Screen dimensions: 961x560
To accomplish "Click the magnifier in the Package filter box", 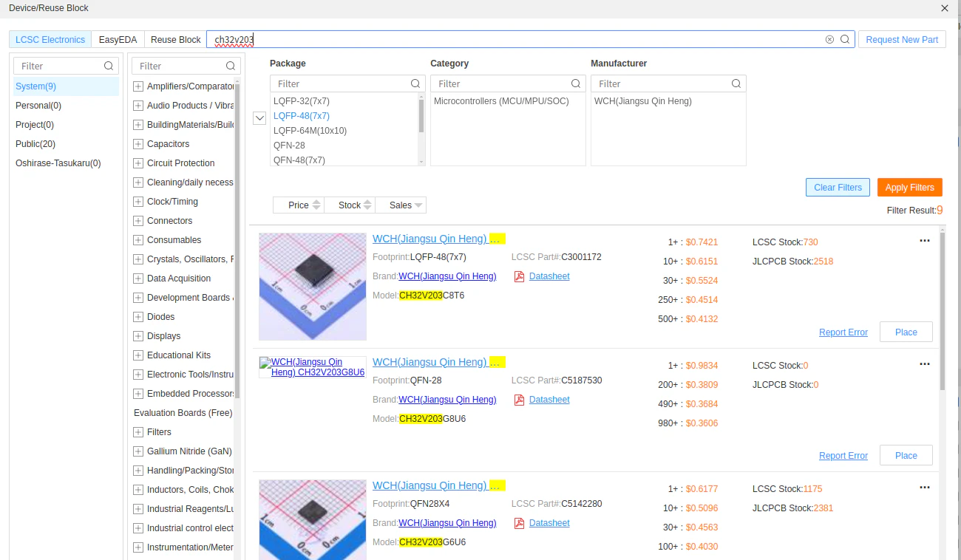I will point(415,84).
